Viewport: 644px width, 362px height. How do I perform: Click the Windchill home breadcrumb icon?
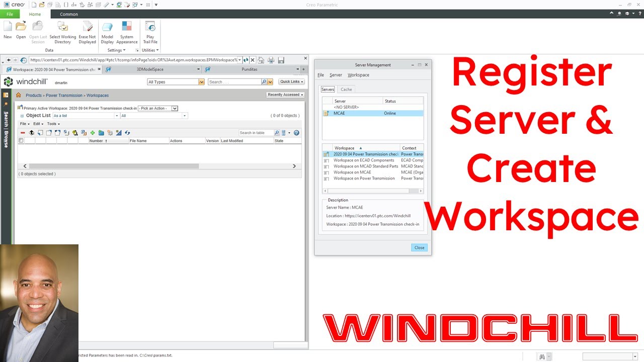[19, 95]
